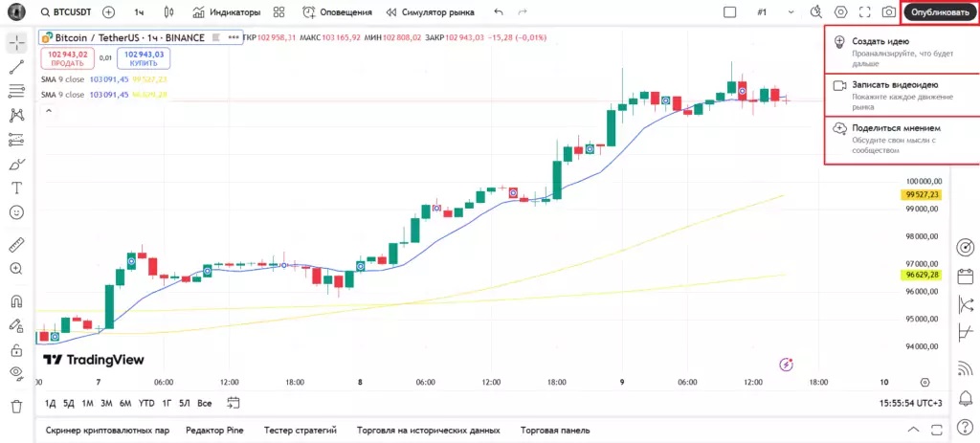Open Скринер криптовалютных пар tab
Screen dimensions: 980x443
(107, 430)
